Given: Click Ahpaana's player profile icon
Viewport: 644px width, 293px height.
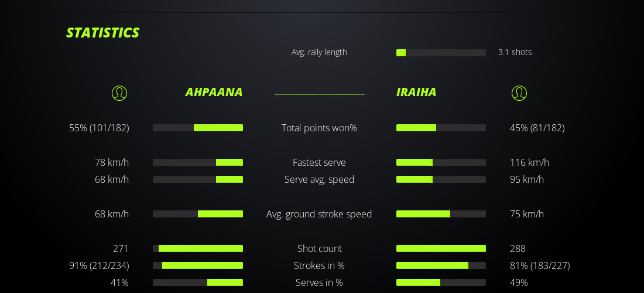Looking at the screenshot, I should click(x=119, y=93).
